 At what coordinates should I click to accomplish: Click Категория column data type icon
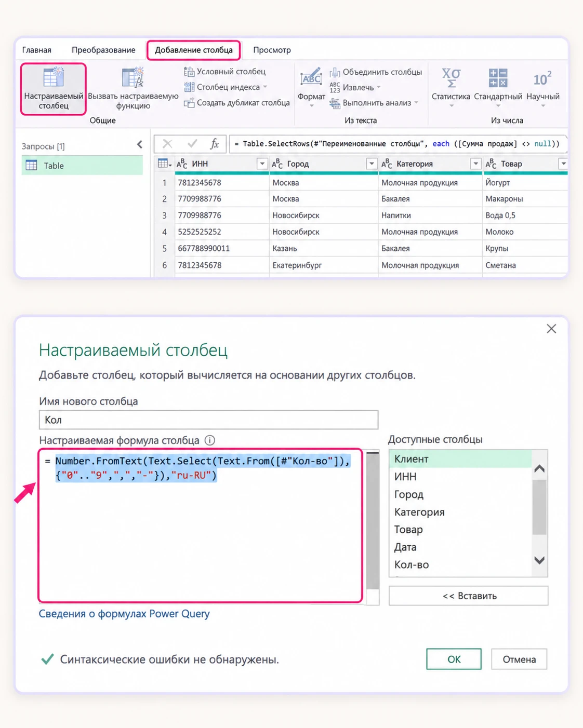tap(387, 164)
